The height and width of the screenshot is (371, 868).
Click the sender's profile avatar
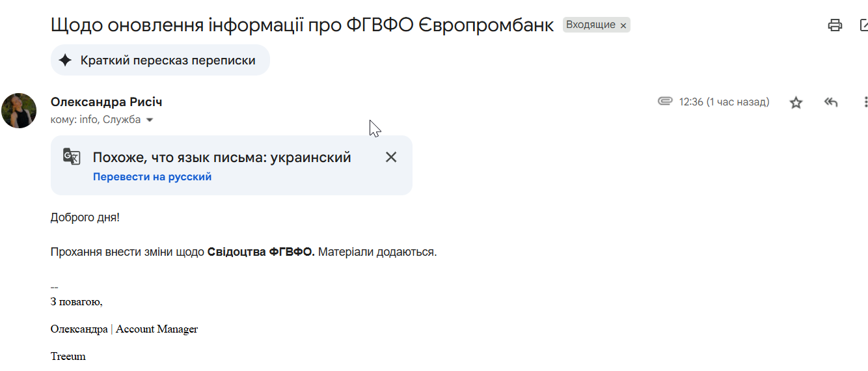click(19, 111)
